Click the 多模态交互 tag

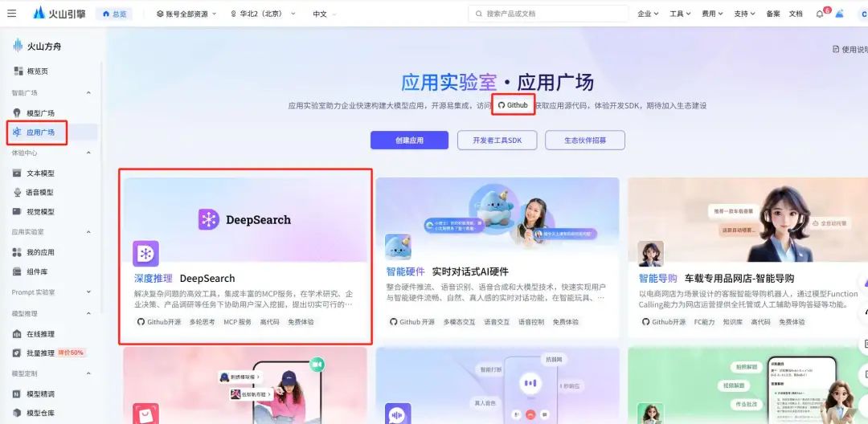[x=459, y=322]
